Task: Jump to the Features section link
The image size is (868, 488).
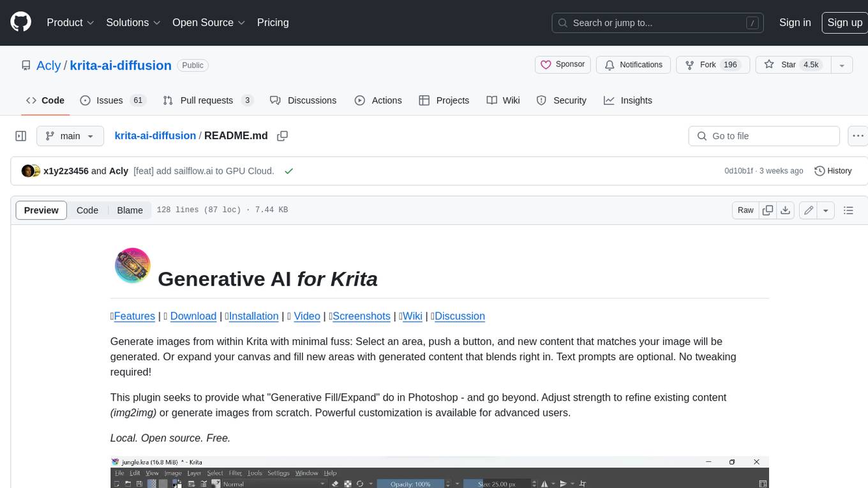Action: 135,316
